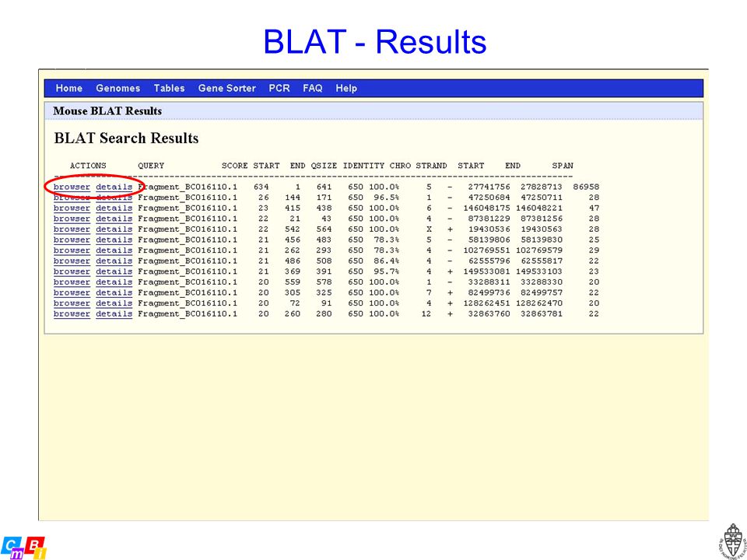
Task: Open the Tables menu item
Action: pyautogui.click(x=169, y=88)
